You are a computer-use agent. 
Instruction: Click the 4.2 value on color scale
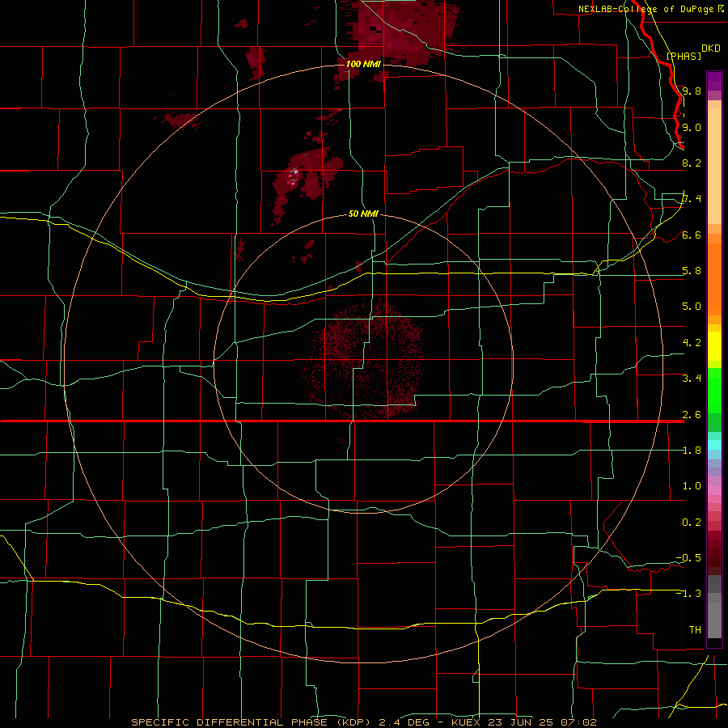coord(692,342)
